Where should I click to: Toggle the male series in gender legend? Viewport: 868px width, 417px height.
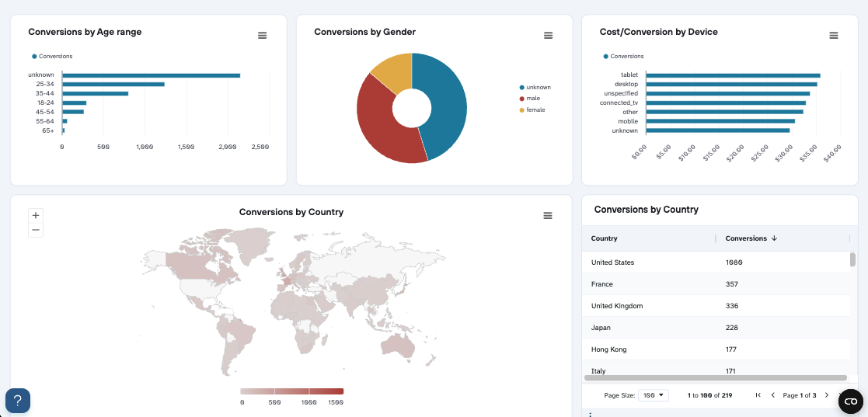coord(532,99)
